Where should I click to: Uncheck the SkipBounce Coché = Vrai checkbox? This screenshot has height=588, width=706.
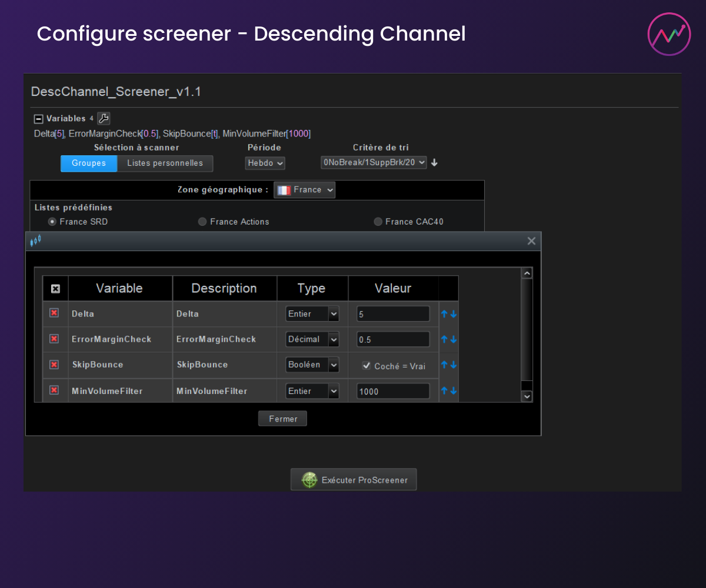[366, 365]
